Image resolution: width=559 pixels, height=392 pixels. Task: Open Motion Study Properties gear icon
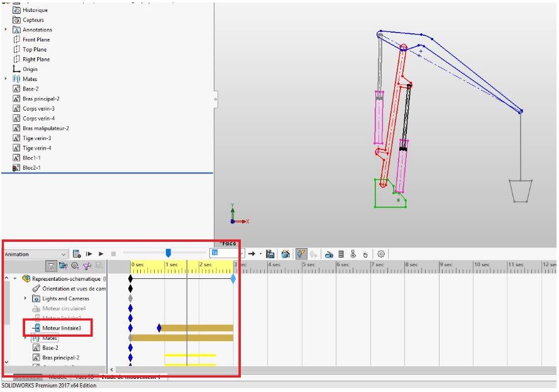[381, 254]
